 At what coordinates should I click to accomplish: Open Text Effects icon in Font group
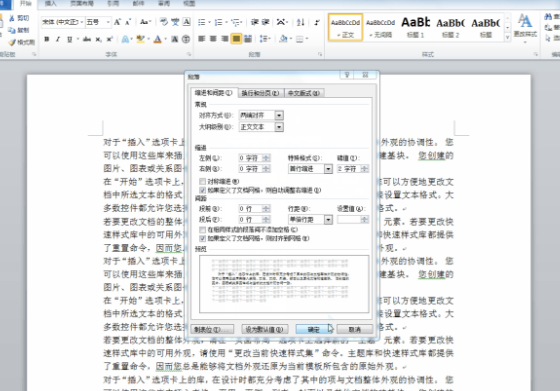pos(125,39)
